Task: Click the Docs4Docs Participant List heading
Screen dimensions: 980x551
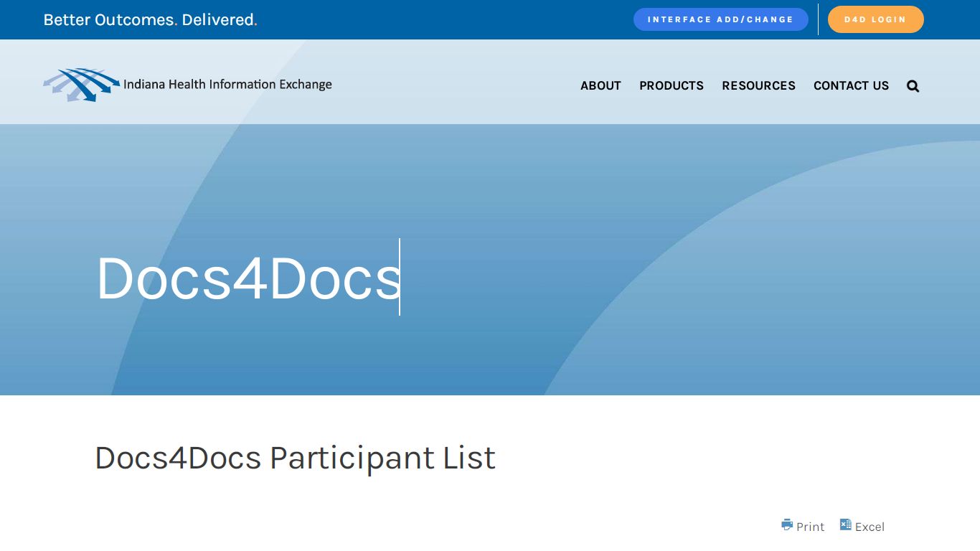Action: [x=295, y=458]
